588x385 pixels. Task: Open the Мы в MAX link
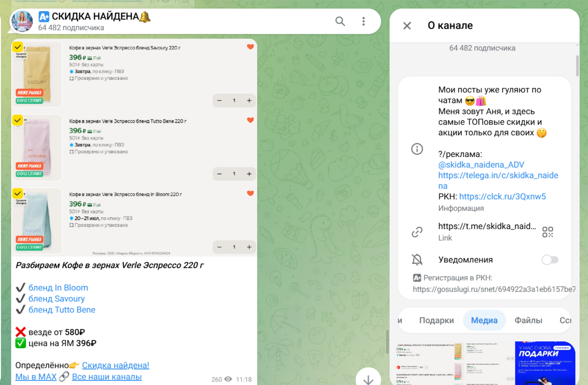(36, 377)
